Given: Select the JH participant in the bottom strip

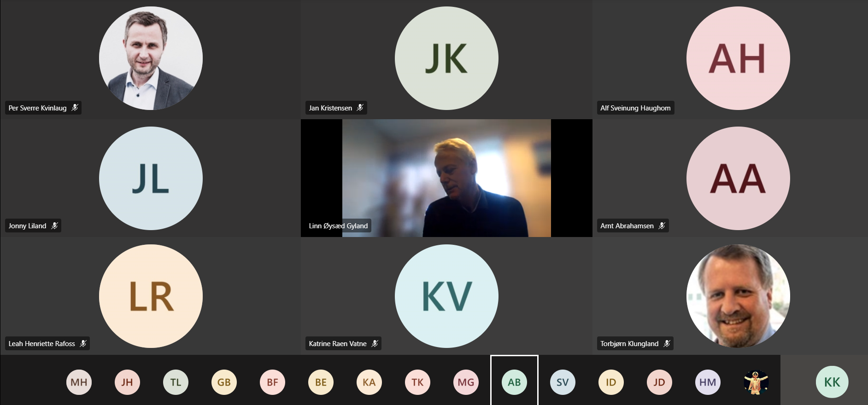Looking at the screenshot, I should [127, 382].
